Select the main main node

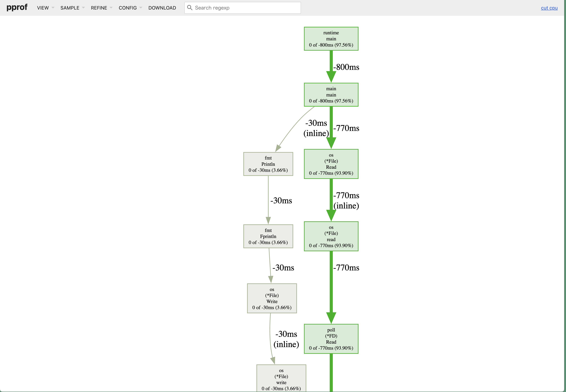pos(331,95)
